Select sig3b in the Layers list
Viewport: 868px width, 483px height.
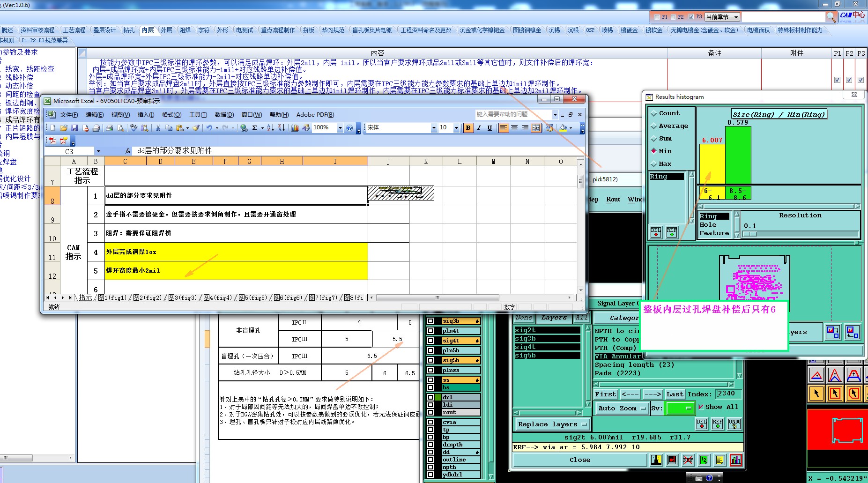click(547, 338)
